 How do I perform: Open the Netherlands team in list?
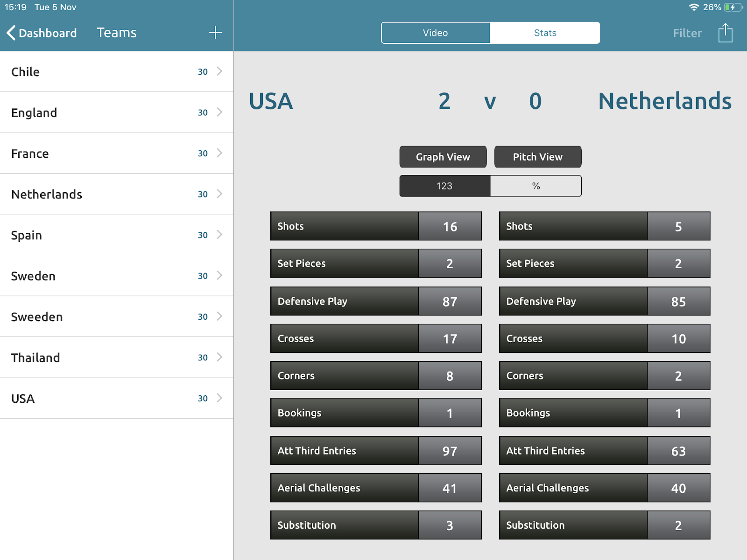coord(47,194)
